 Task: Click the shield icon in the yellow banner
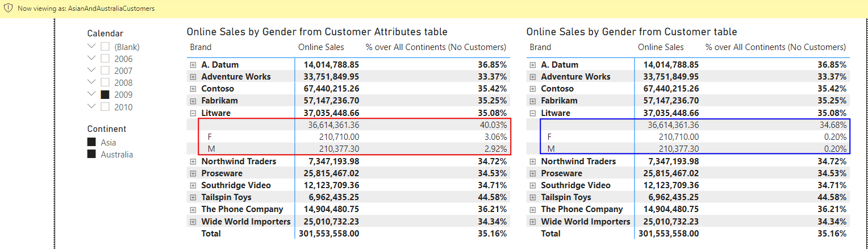pyautogui.click(x=9, y=9)
